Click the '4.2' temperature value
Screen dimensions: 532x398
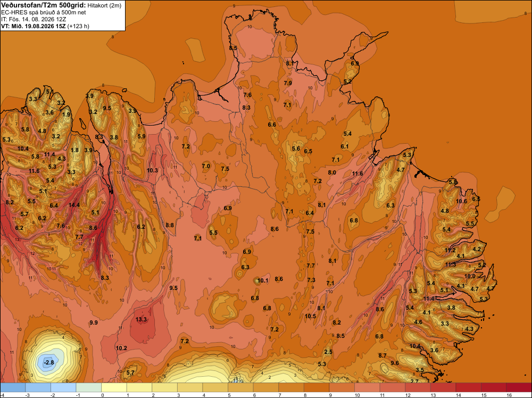click(x=477, y=249)
